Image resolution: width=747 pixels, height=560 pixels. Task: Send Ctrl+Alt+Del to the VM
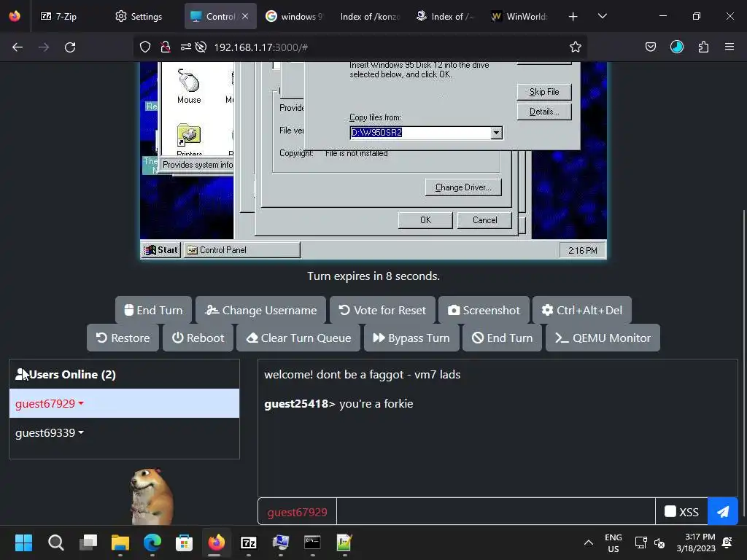point(581,311)
